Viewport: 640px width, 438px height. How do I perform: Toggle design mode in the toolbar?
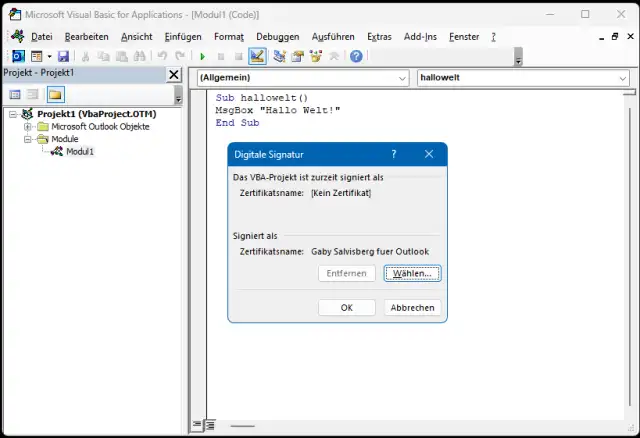coord(257,57)
